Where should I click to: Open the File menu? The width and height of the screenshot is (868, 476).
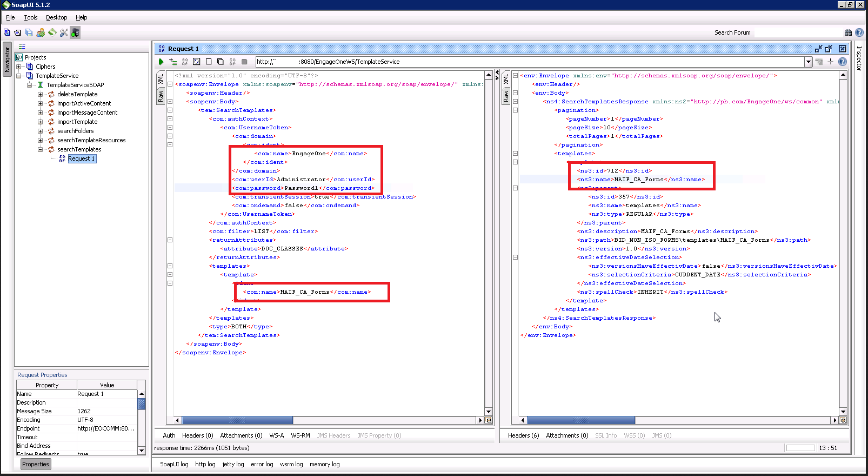coord(10,17)
